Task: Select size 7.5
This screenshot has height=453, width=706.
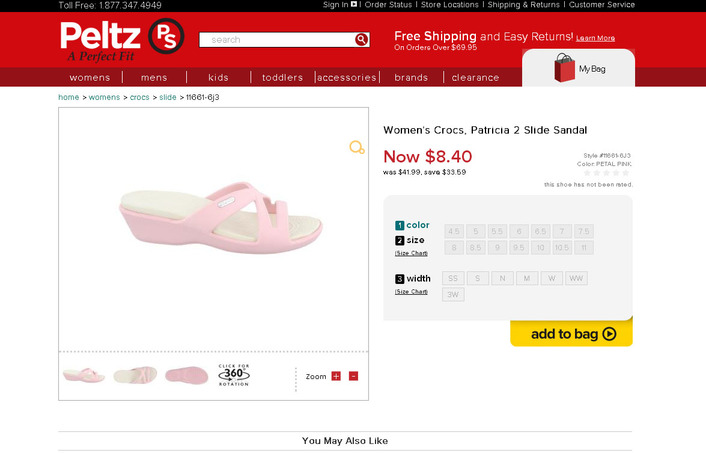Action: pos(584,231)
